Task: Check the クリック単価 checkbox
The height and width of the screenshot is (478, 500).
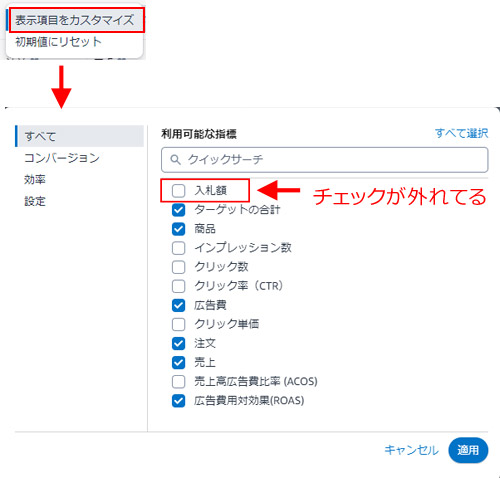Action: [x=179, y=324]
